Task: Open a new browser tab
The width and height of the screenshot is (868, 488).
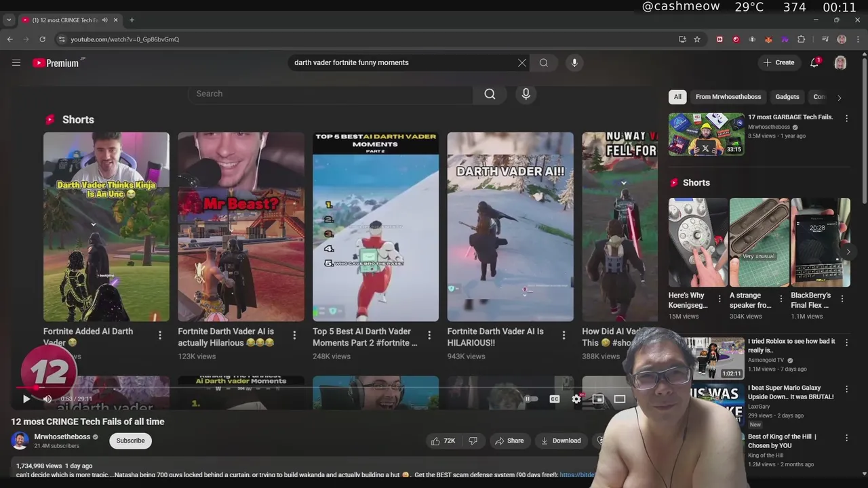Action: [132, 20]
